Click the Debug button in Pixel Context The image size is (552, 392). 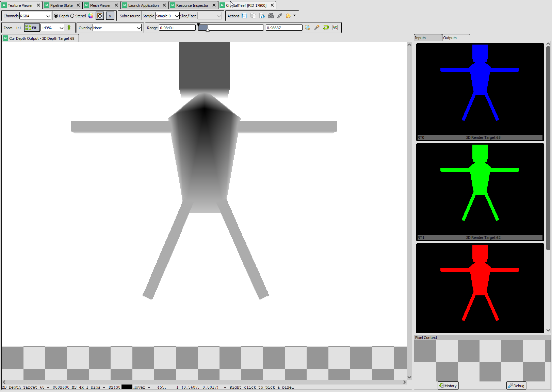[x=516, y=386]
